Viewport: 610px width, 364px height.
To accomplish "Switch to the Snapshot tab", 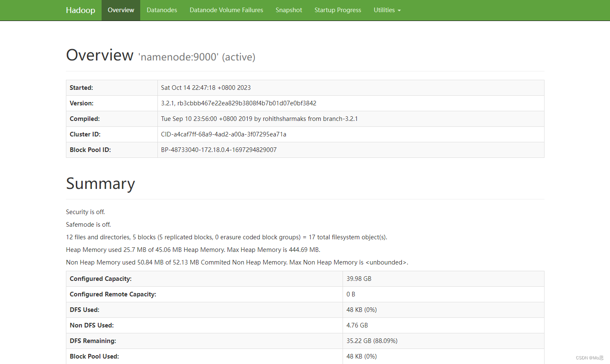I will click(x=289, y=10).
